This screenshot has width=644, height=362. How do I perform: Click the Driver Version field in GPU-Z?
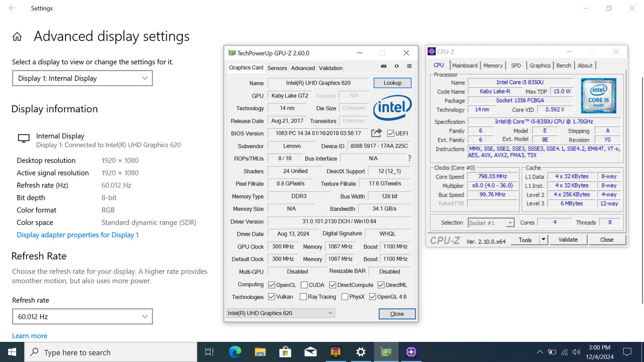(x=339, y=221)
